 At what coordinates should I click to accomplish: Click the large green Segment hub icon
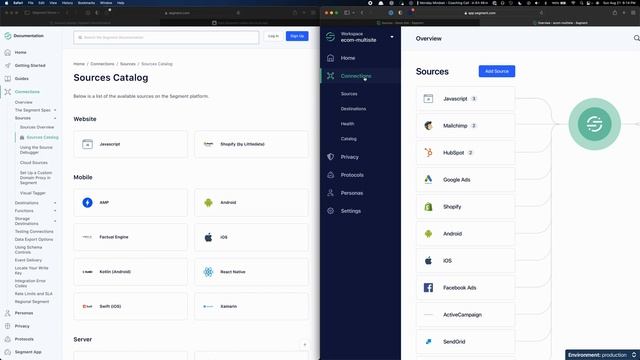[x=594, y=124]
